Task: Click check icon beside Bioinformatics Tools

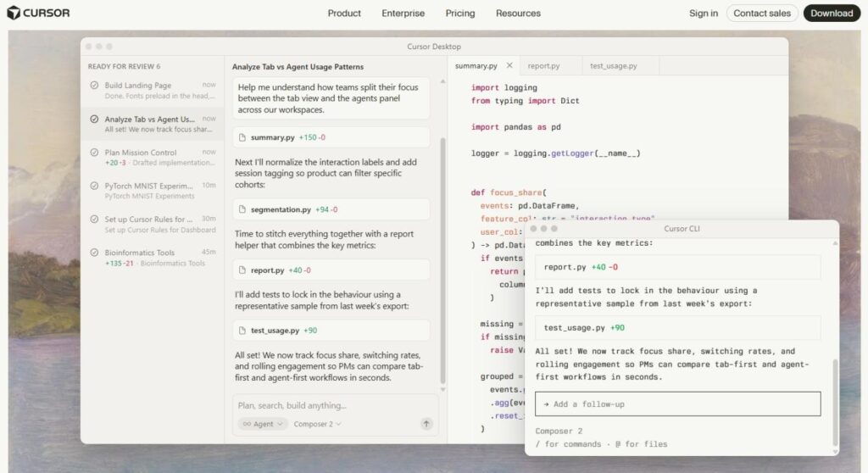Action: 94,253
